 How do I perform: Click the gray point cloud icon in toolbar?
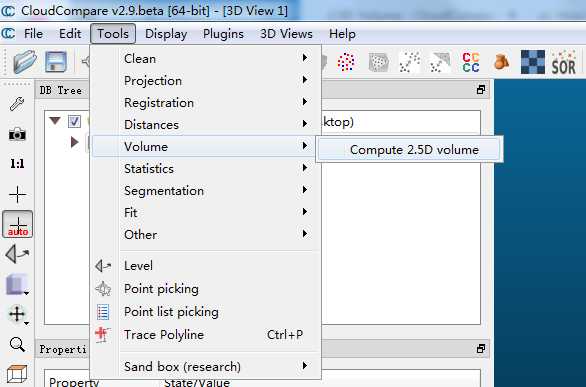pyautogui.click(x=378, y=62)
